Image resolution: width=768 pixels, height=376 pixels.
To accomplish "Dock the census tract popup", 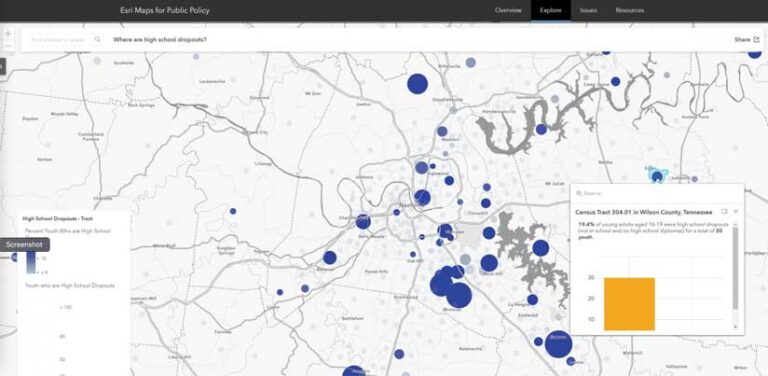I will [724, 212].
